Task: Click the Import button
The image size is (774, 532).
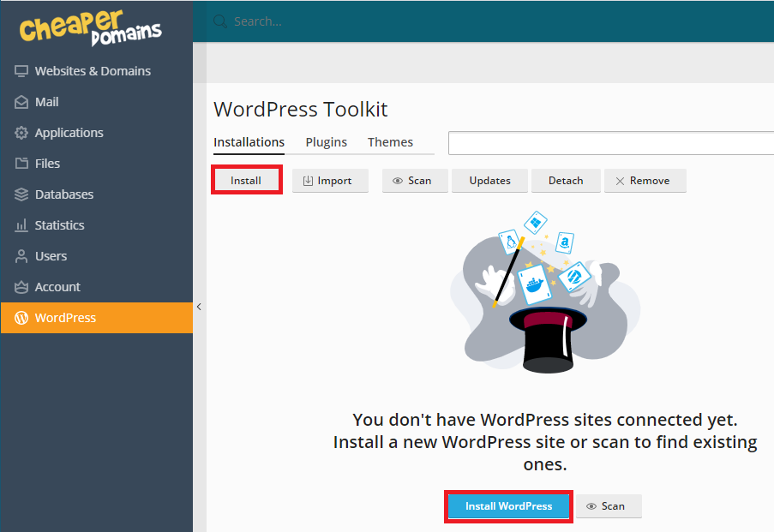Action: [330, 181]
